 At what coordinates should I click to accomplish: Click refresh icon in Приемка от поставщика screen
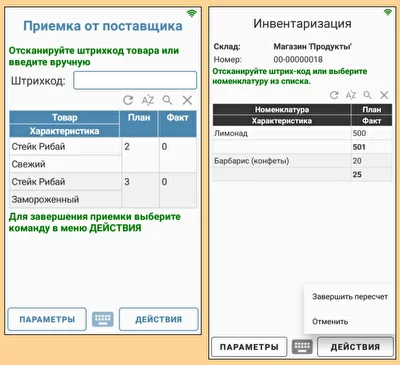128,100
